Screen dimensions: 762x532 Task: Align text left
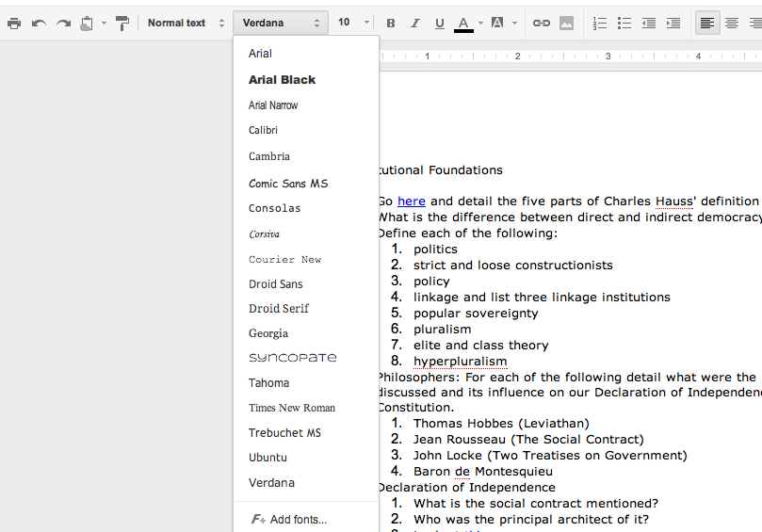coord(707,23)
